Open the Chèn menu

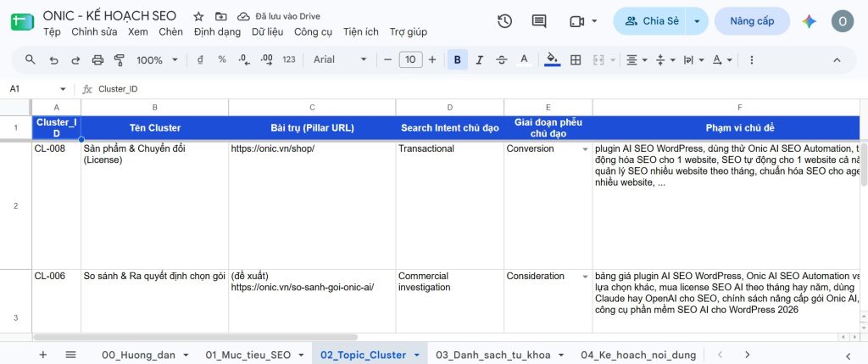pyautogui.click(x=170, y=31)
